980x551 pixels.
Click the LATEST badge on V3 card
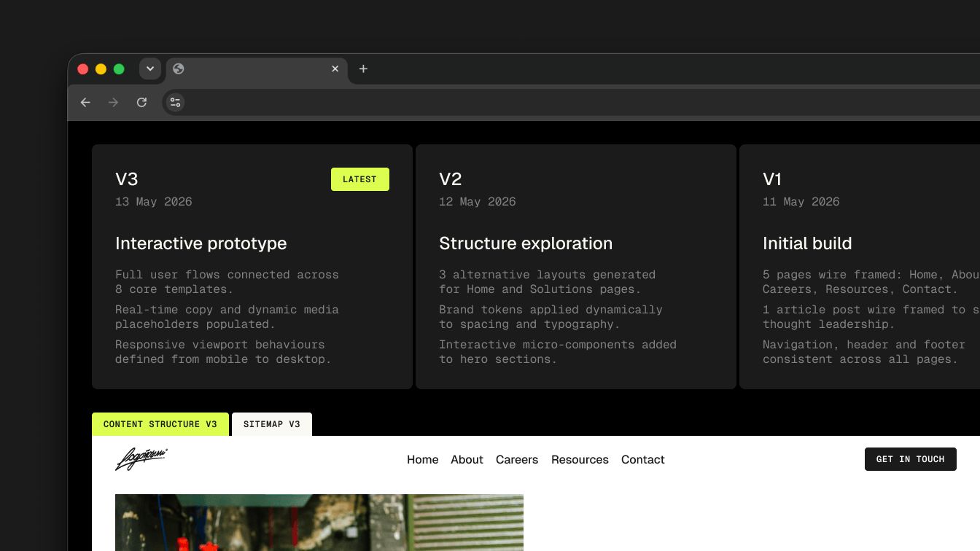tap(360, 179)
